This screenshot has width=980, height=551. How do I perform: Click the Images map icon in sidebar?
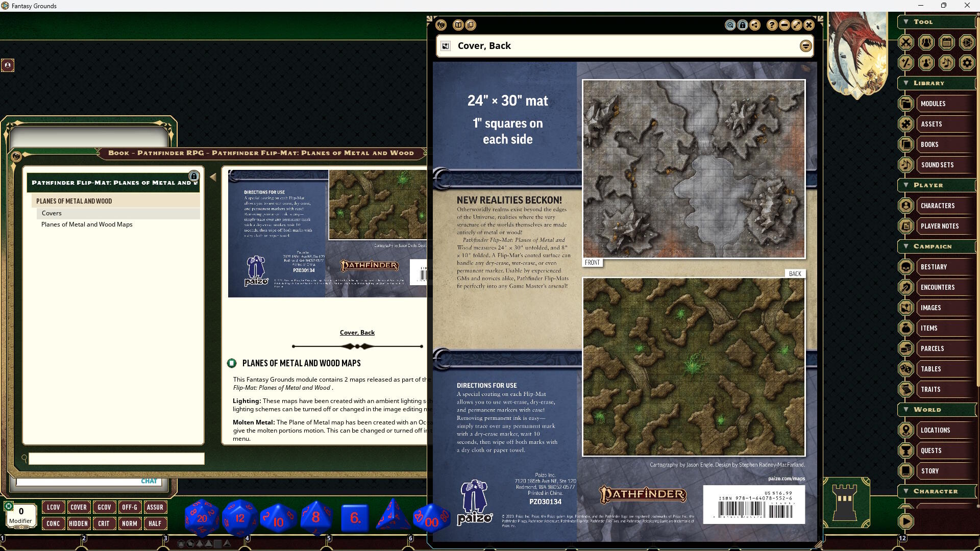tap(906, 308)
